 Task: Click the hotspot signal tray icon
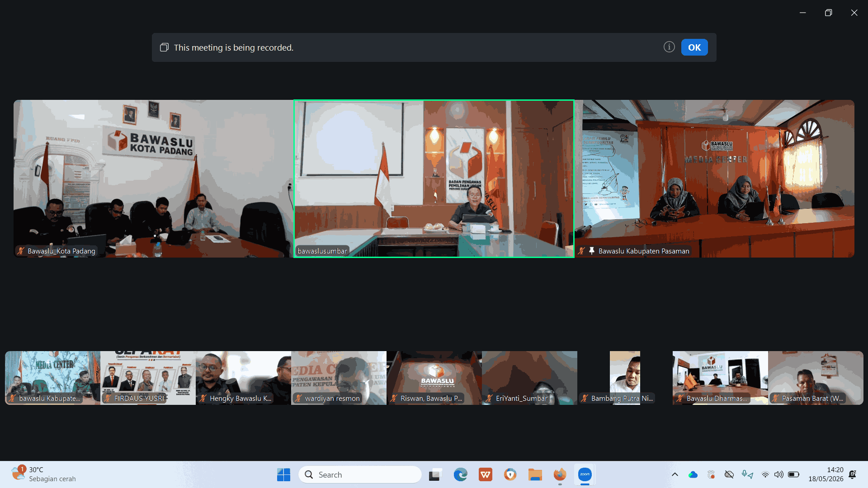(711, 474)
